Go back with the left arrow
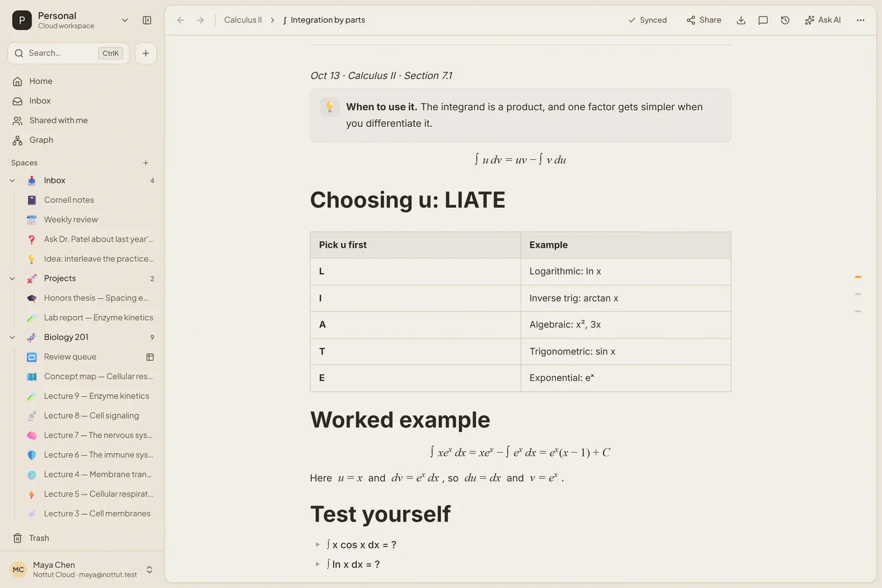The image size is (882, 588). (x=181, y=20)
